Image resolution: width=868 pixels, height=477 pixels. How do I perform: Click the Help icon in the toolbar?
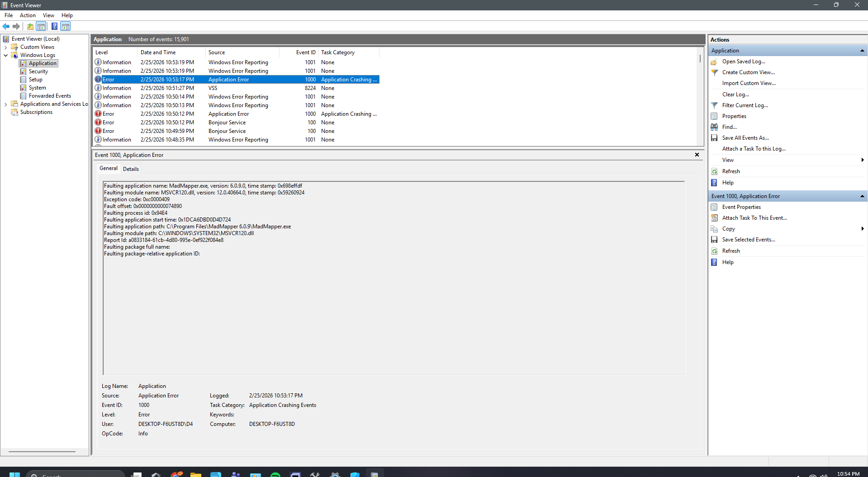[x=54, y=26]
